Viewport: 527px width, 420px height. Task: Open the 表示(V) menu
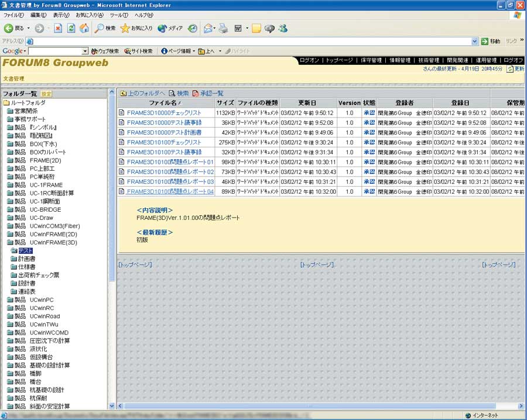61,15
